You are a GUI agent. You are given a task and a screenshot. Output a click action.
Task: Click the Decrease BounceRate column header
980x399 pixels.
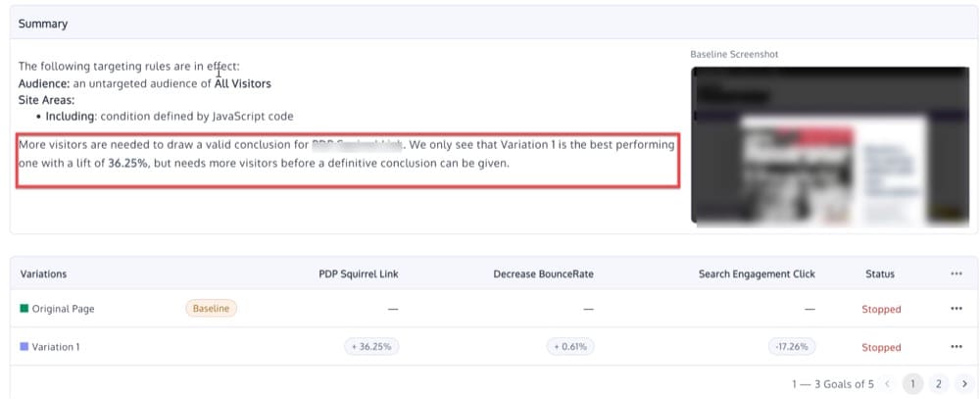click(x=543, y=274)
